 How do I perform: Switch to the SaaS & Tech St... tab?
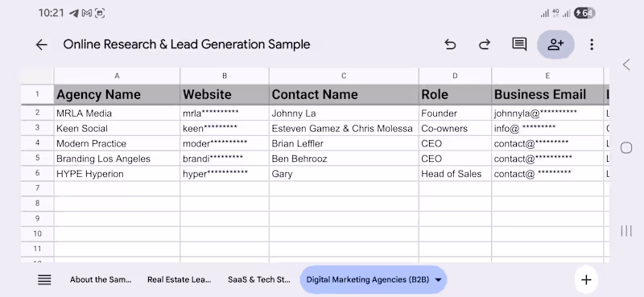pyautogui.click(x=258, y=280)
